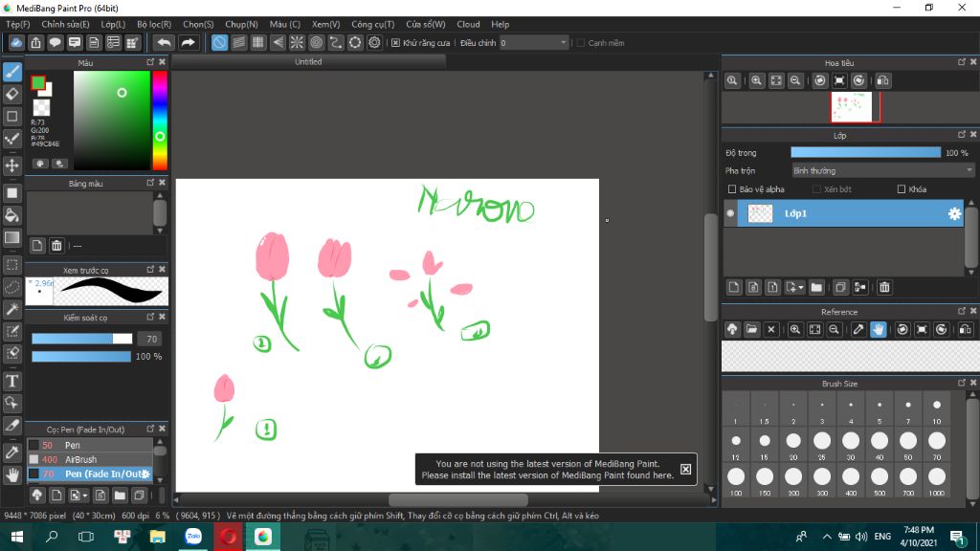Select the Bucket fill tool
The width and height of the screenshot is (980, 551).
pyautogui.click(x=11, y=215)
